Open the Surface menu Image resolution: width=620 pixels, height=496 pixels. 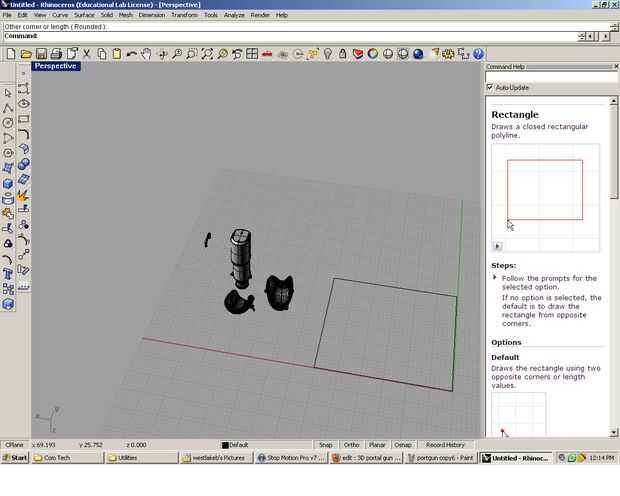pos(84,15)
